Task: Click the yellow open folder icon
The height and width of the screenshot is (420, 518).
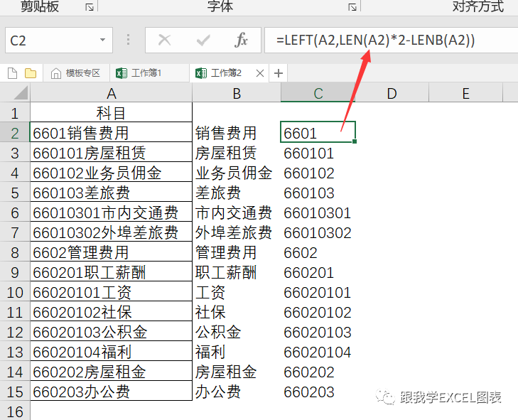Action: point(31,73)
